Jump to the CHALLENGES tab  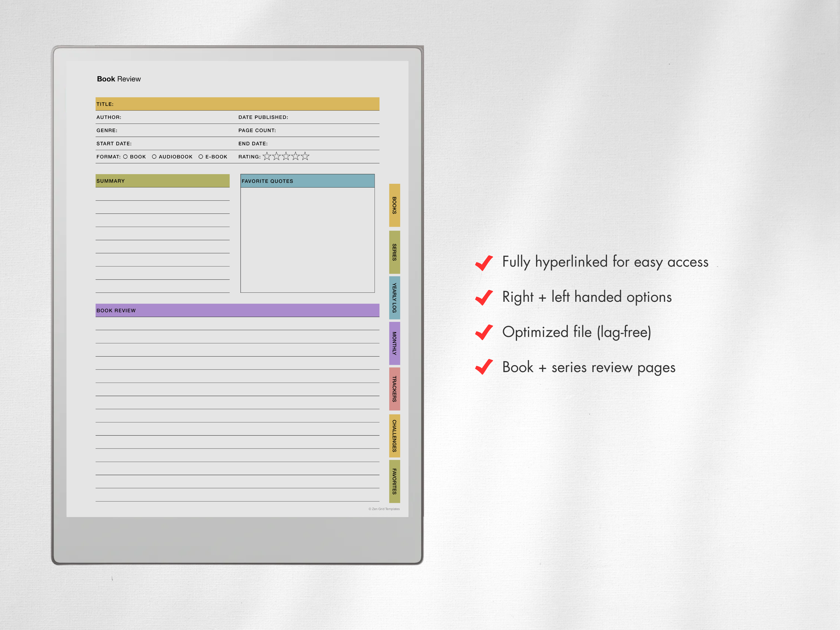394,436
